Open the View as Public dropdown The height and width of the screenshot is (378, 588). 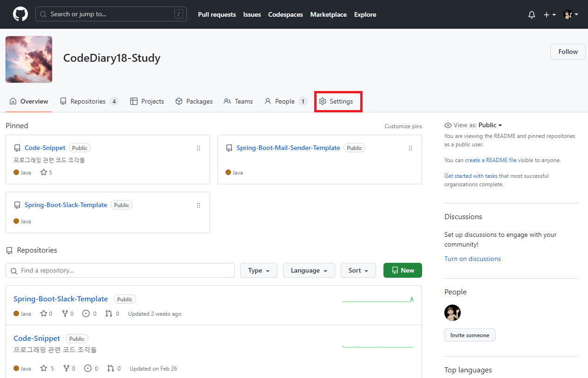pyautogui.click(x=490, y=125)
